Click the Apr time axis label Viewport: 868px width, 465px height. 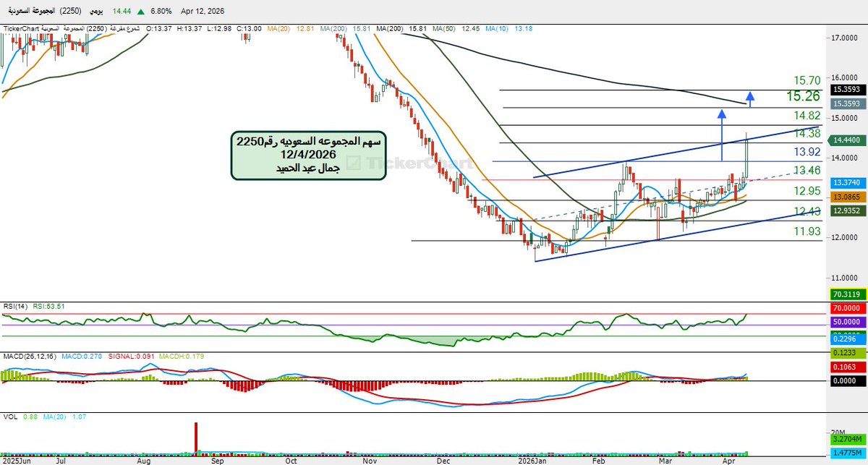729,459
